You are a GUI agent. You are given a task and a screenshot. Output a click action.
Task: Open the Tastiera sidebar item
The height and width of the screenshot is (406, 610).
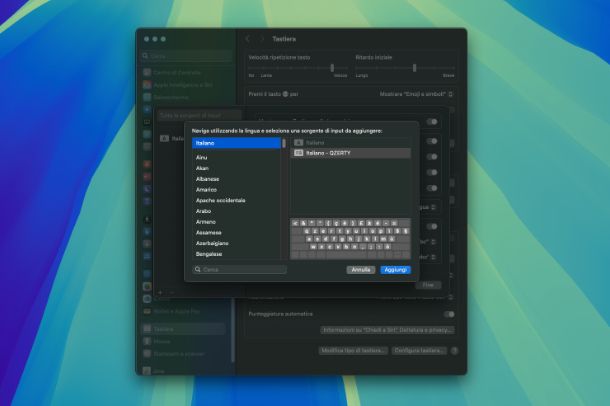click(163, 328)
